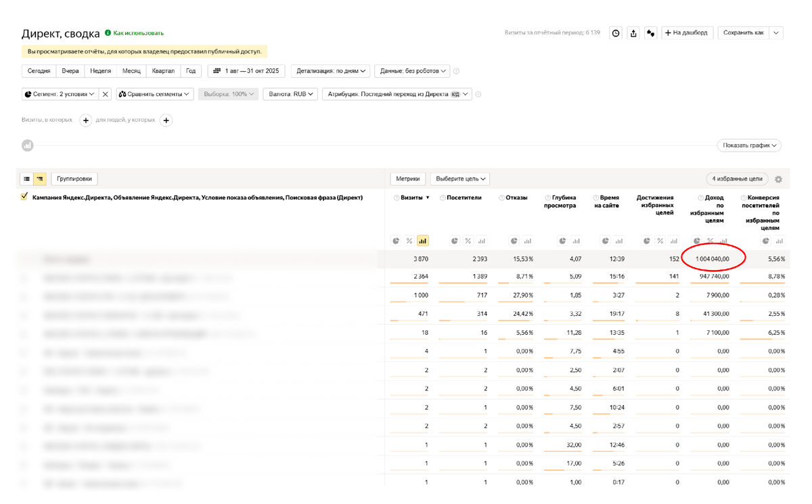Remove segment with the X button
Screen dimensions: 812x504
point(106,94)
